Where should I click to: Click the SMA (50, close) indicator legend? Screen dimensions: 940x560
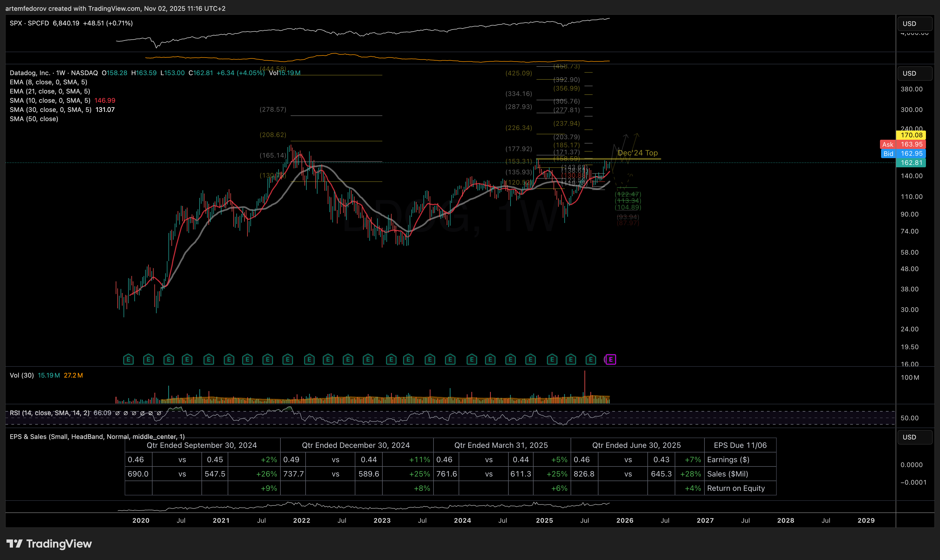pos(34,119)
